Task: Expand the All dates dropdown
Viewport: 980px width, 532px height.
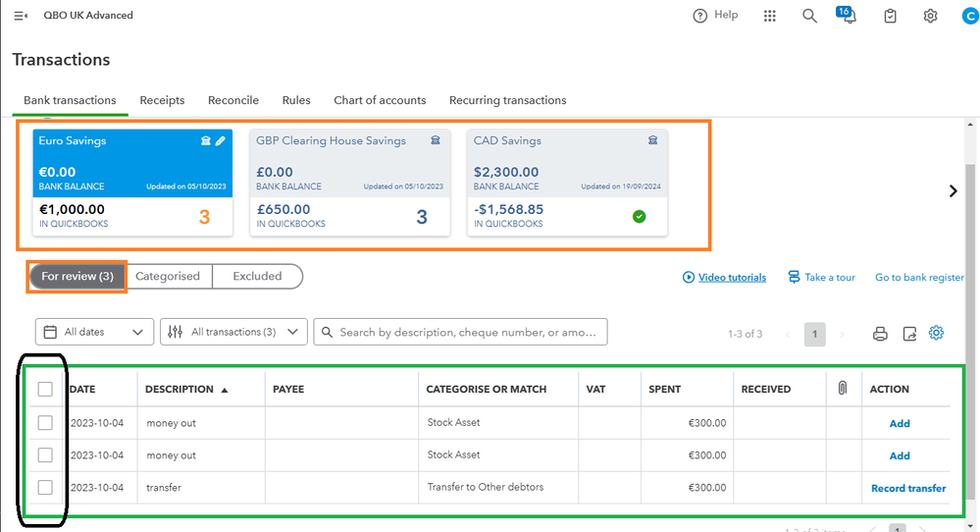Action: [94, 332]
